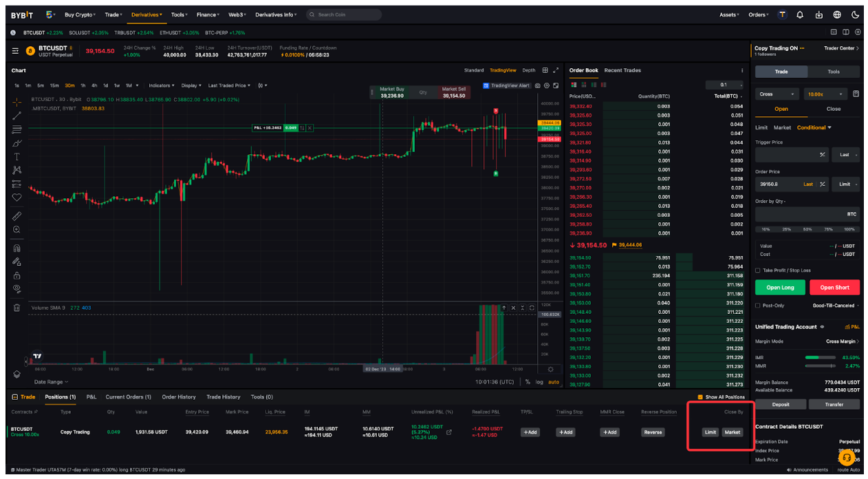Viewport: 868px width, 479px height.
Task: Switch to the Recent Trades tab
Action: pyautogui.click(x=622, y=70)
